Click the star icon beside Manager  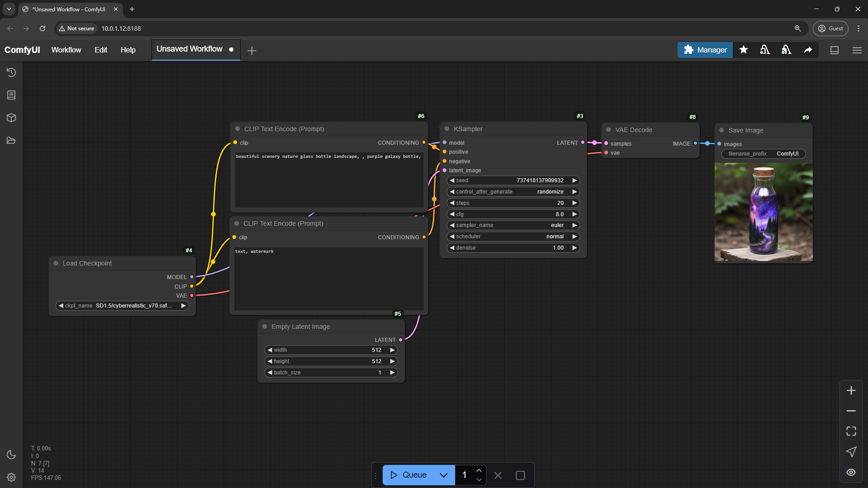tap(743, 50)
